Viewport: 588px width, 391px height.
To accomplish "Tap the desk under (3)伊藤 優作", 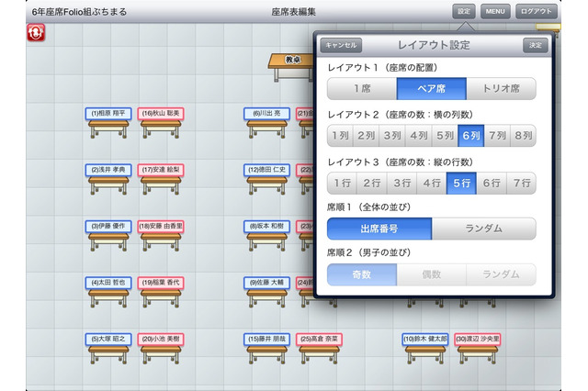I will [108, 242].
